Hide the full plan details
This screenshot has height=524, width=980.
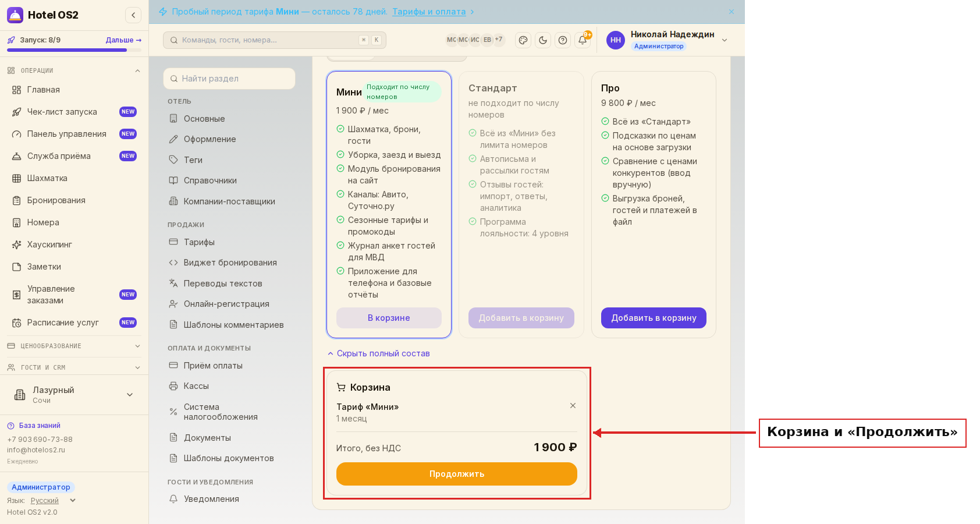click(378, 353)
